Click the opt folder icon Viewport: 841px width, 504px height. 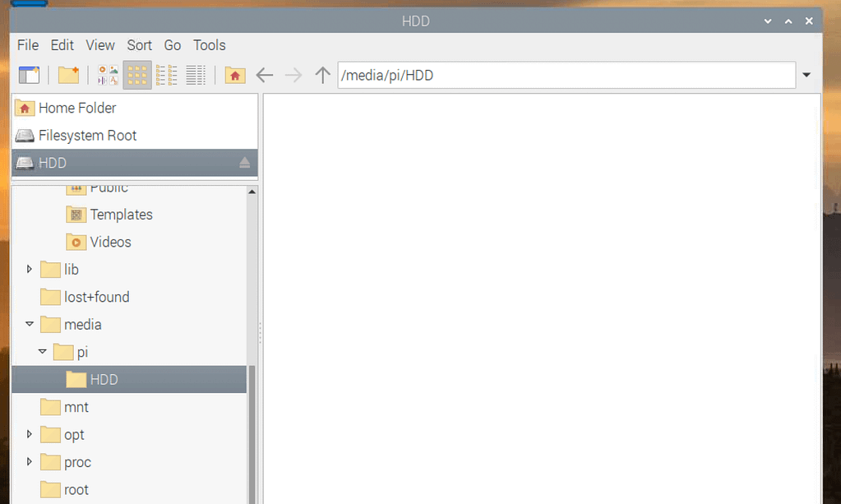pyautogui.click(x=50, y=435)
